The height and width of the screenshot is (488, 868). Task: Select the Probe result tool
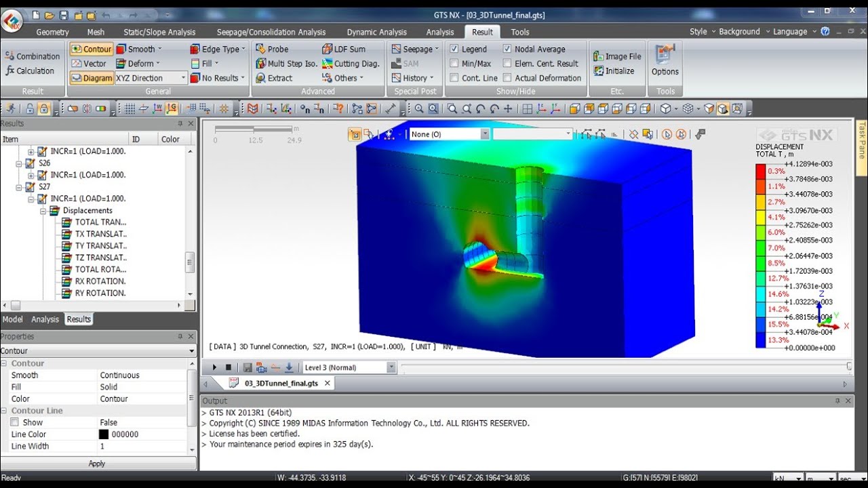[272, 49]
